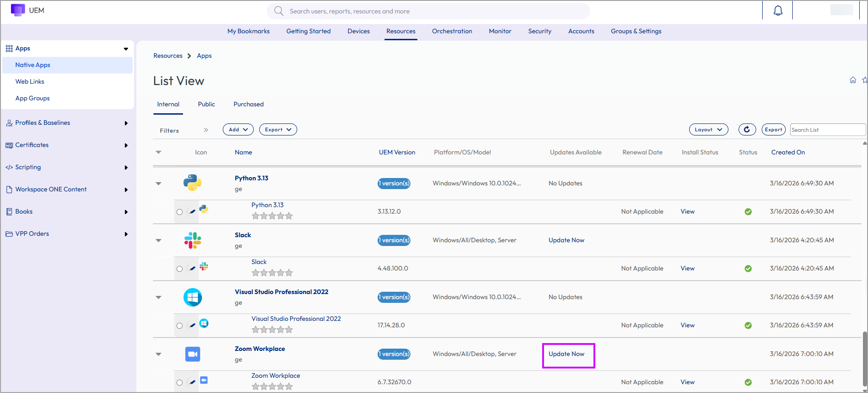Click the Scripting code icon in sidebar
Image resolution: width=868 pixels, height=393 pixels.
click(x=9, y=167)
